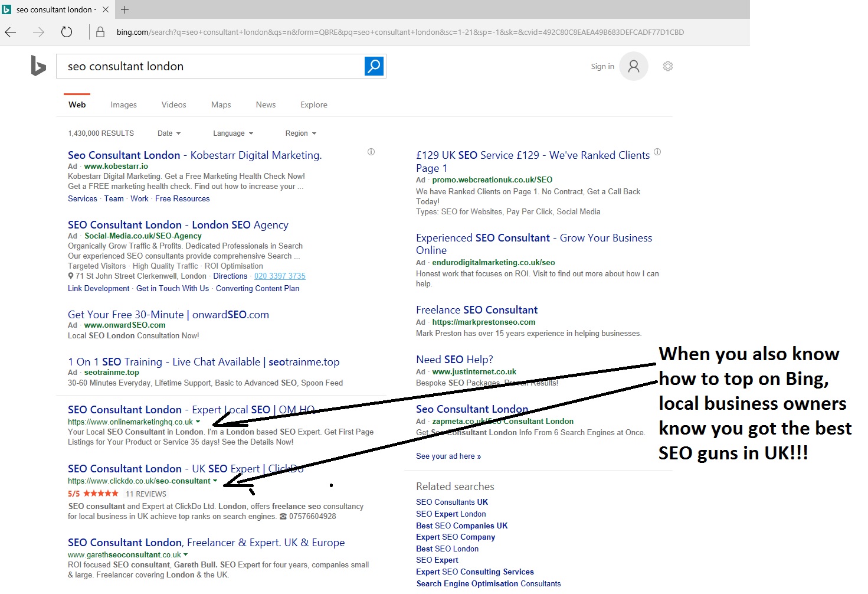Switch to the Videos tab

173,105
